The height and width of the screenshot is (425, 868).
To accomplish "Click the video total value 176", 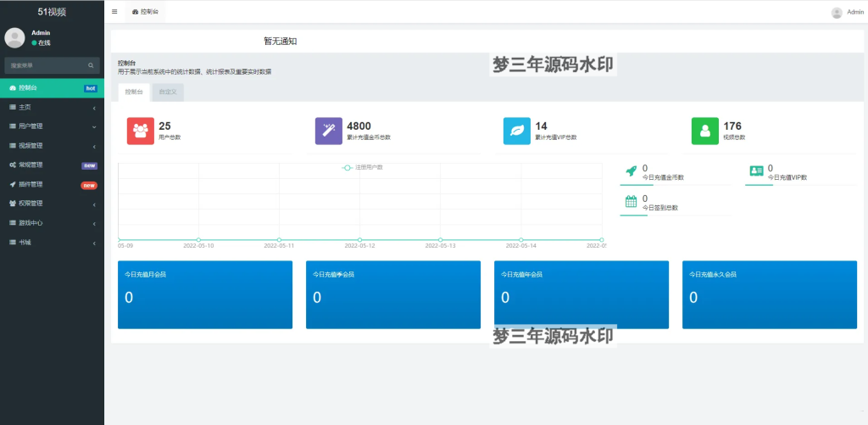I will click(x=732, y=126).
